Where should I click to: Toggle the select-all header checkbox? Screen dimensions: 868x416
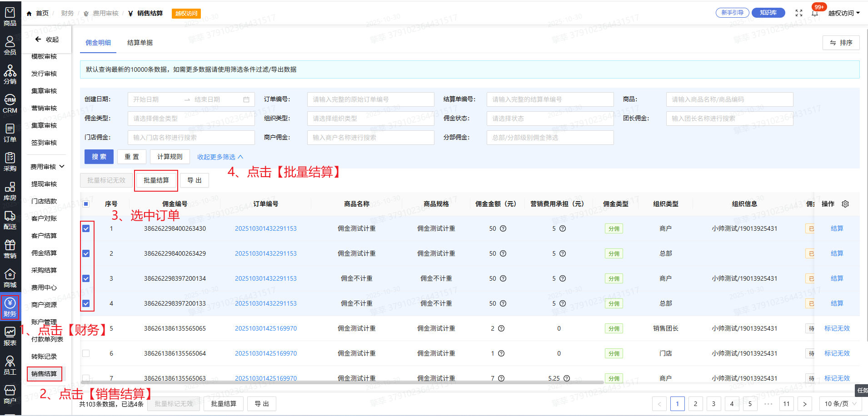pos(86,204)
